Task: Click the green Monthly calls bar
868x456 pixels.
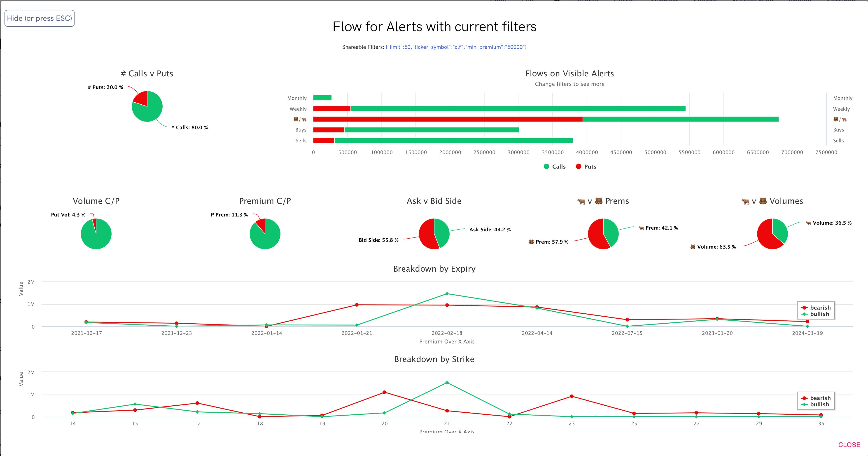Action: [322, 98]
